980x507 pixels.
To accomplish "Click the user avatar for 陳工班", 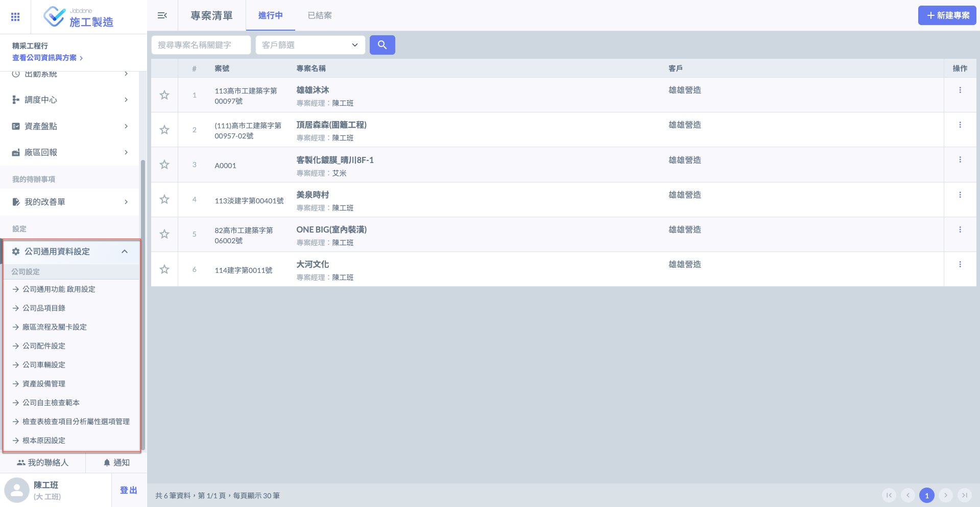I will [x=17, y=490].
